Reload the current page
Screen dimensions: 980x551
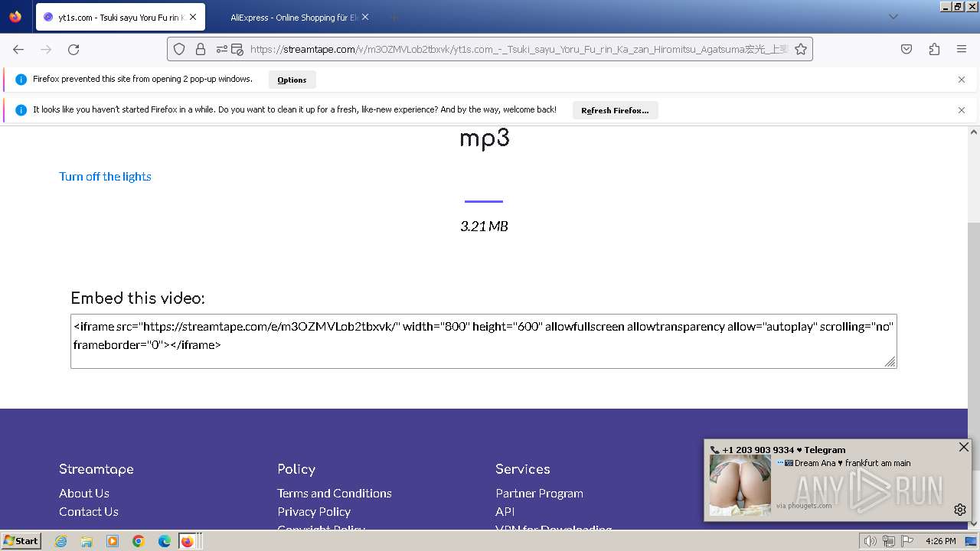tap(73, 49)
